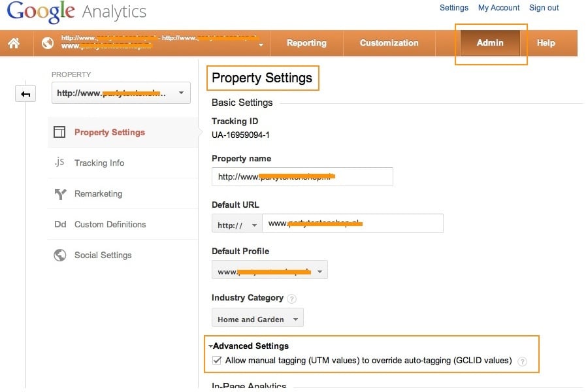Sign out of Google Analytics

pos(544,7)
